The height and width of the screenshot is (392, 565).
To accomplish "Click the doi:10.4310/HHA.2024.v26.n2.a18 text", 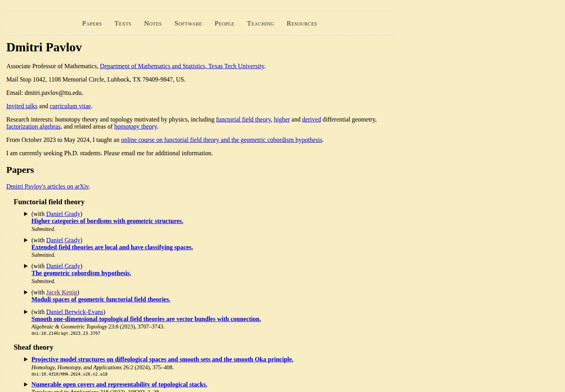I will (69, 374).
